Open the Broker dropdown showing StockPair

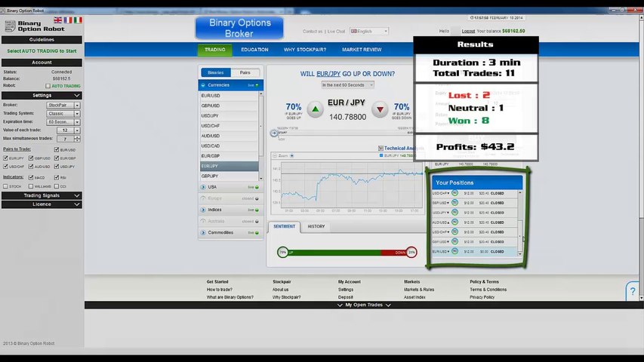[x=63, y=105]
